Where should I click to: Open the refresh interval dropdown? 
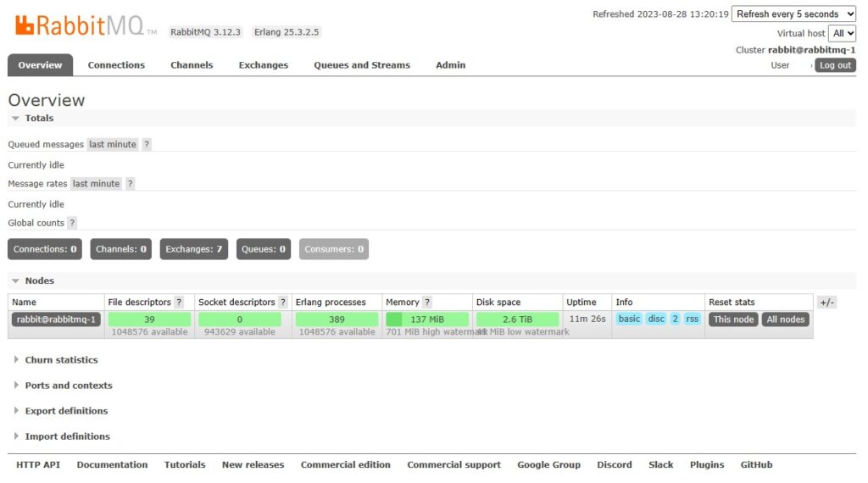pyautogui.click(x=793, y=14)
